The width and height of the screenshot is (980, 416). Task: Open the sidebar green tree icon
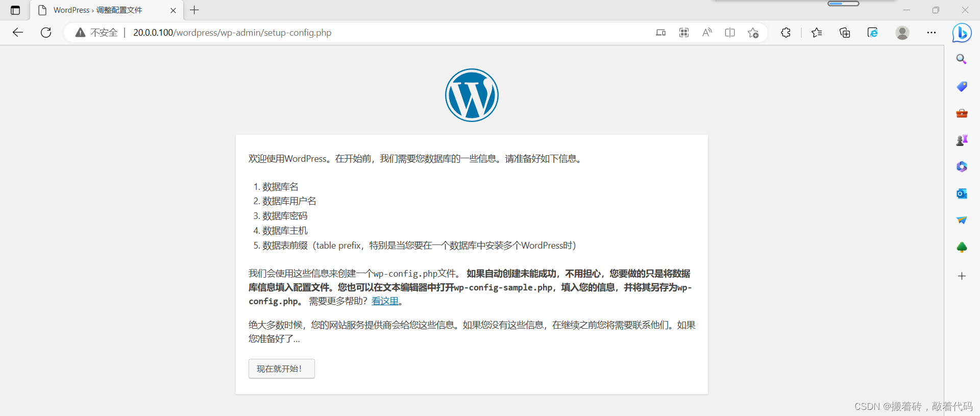[962, 248]
